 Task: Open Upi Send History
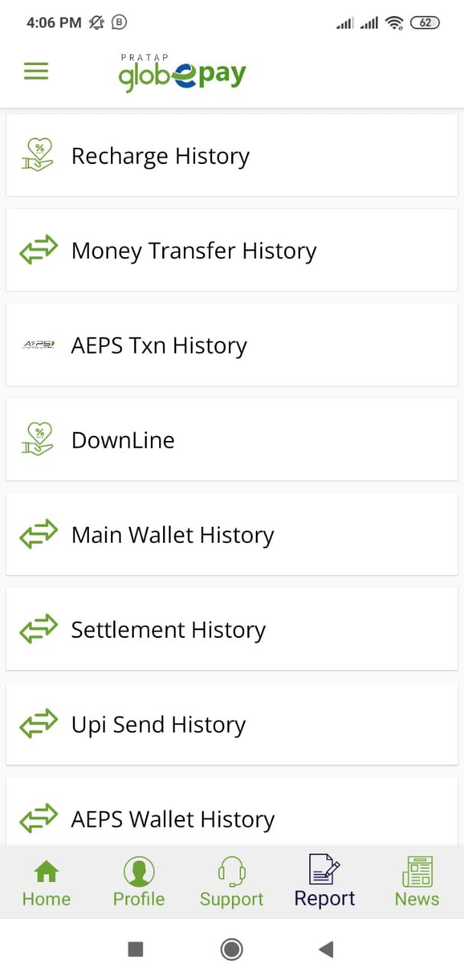(x=158, y=724)
